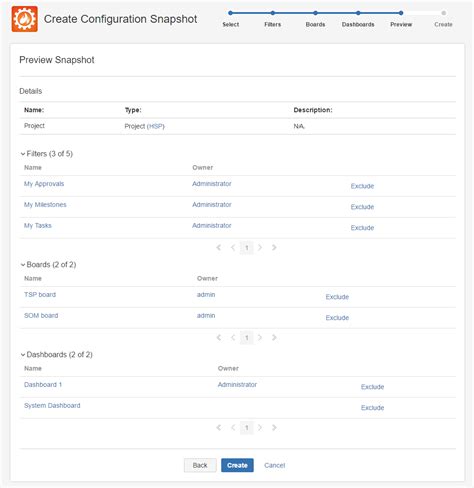Viewport: 474px width, 488px height.
Task: Open the HSP project link
Action: click(156, 126)
